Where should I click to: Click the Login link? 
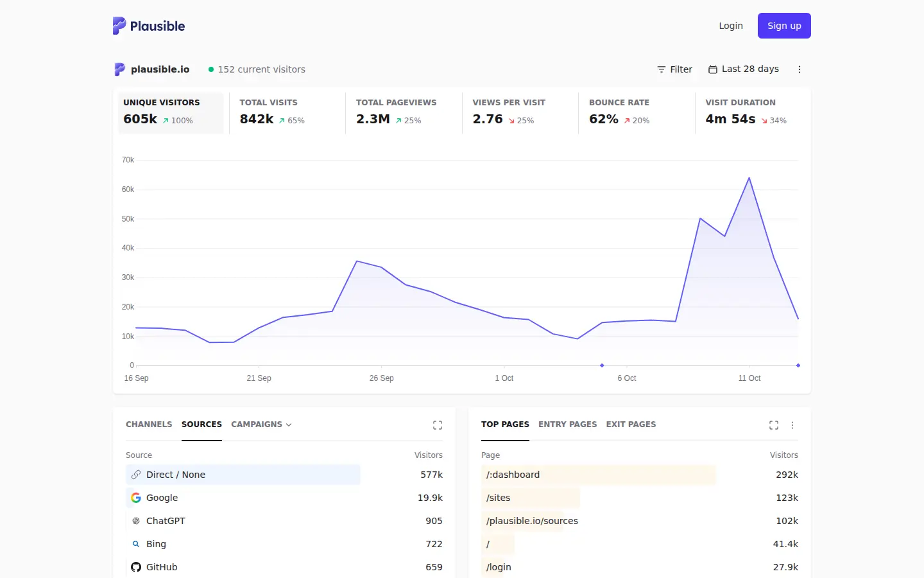coord(731,26)
